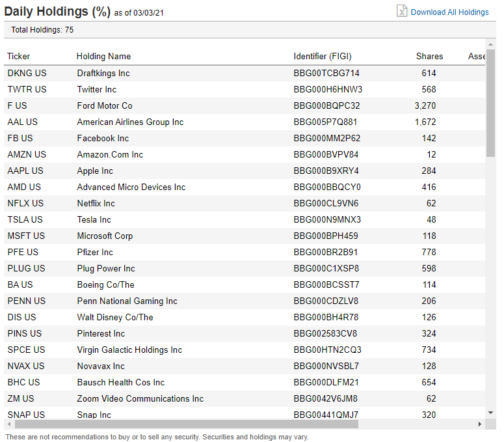Select the DIS US ticker cell
The image size is (504, 442).
pyautogui.click(x=21, y=317)
